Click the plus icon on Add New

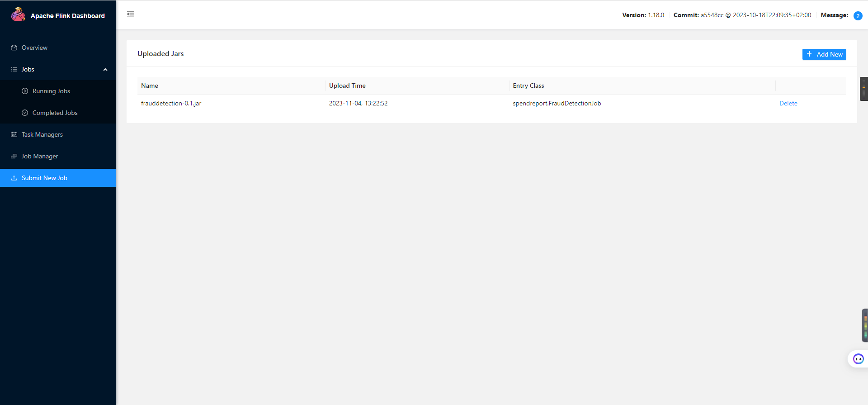[x=809, y=54]
